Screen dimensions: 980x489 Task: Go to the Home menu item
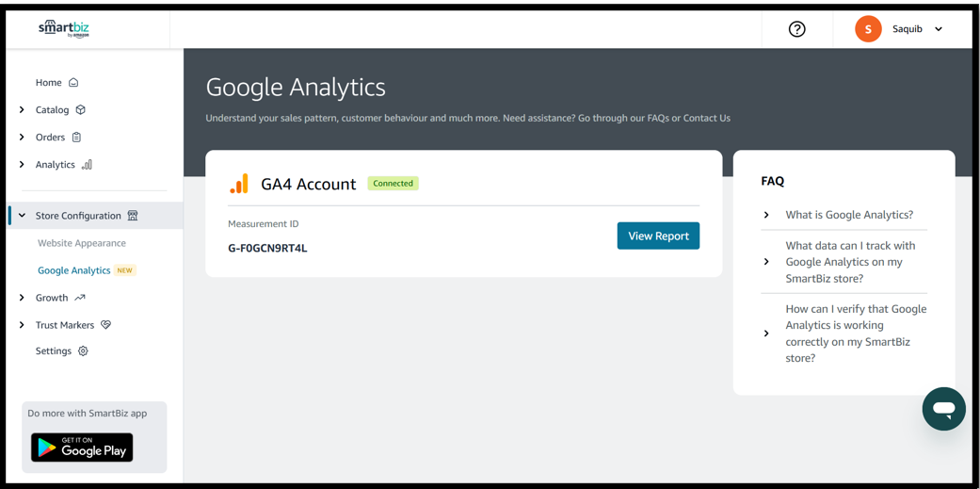click(49, 83)
